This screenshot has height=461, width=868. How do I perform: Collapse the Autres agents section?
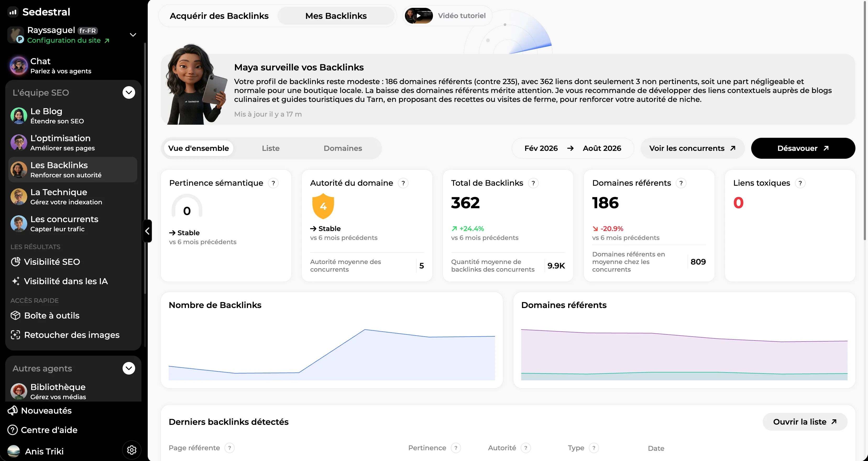129,368
